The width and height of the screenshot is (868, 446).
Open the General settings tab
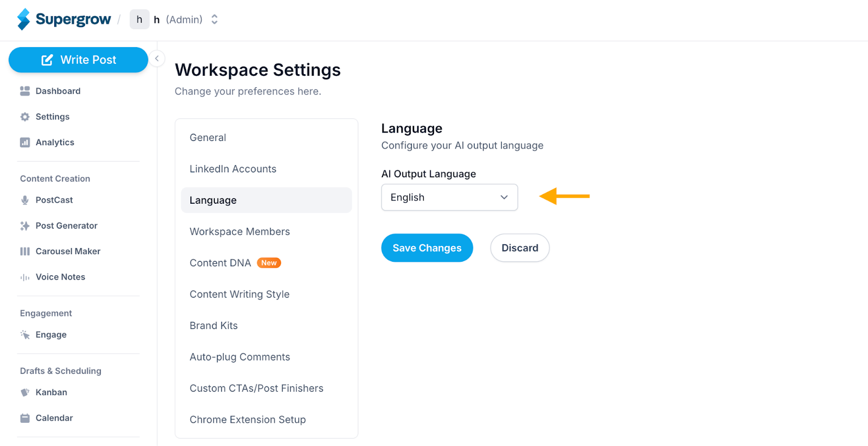tap(266, 138)
